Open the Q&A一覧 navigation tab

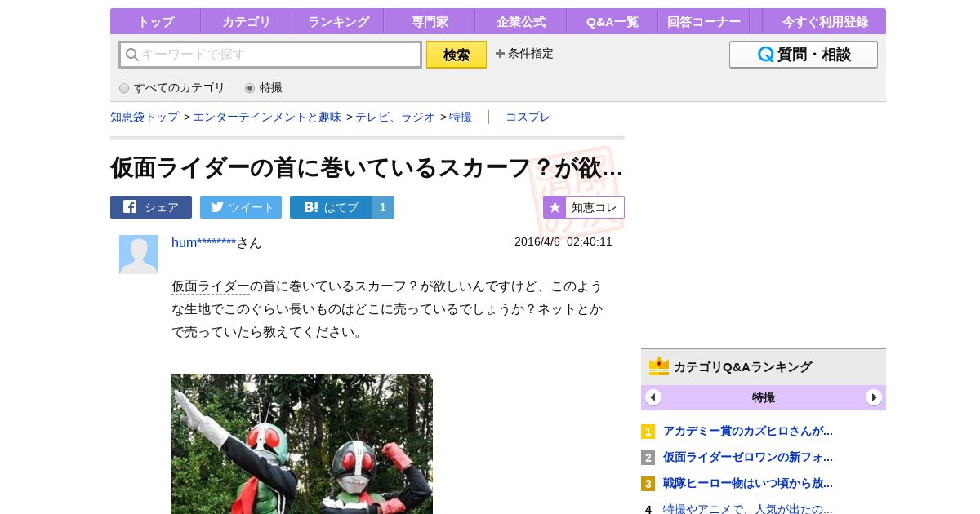point(612,21)
